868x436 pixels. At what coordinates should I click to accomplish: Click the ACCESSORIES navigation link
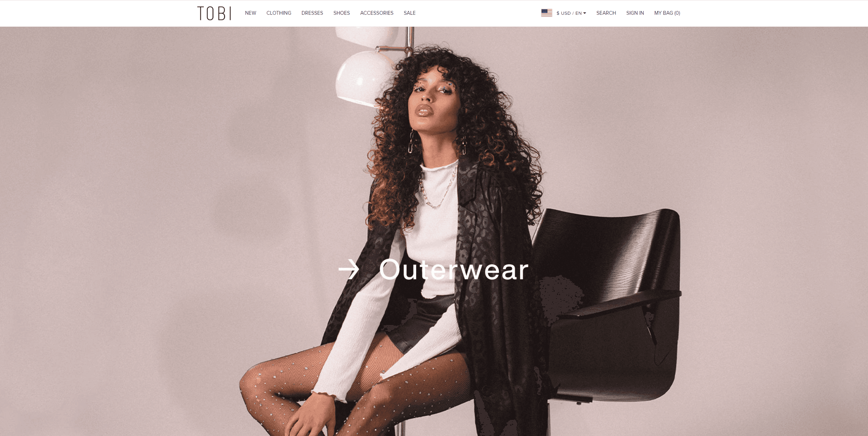376,13
